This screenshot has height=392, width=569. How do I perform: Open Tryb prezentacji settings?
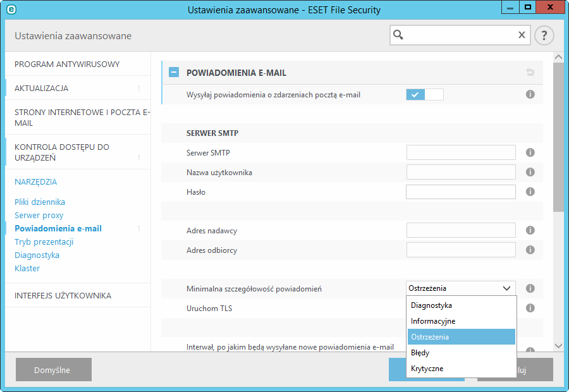click(44, 242)
